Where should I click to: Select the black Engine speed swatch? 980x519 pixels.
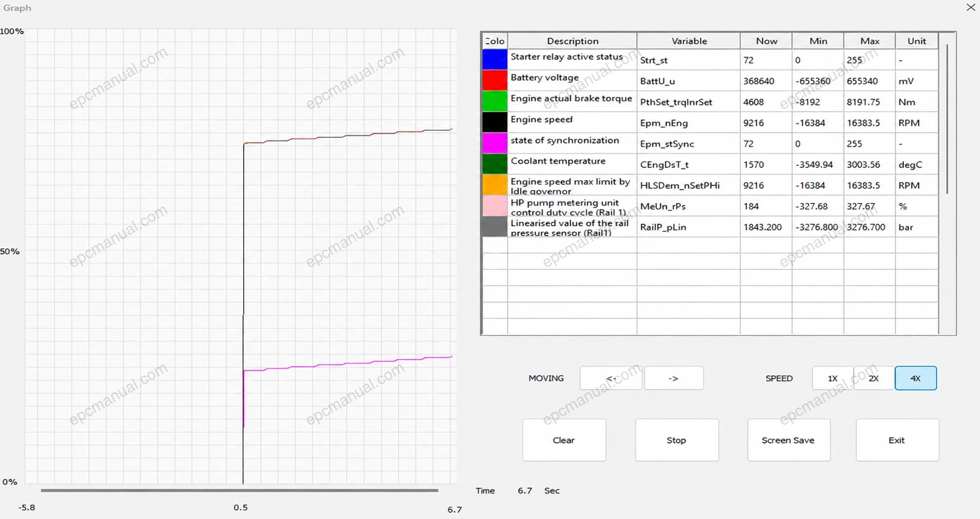[x=495, y=122]
